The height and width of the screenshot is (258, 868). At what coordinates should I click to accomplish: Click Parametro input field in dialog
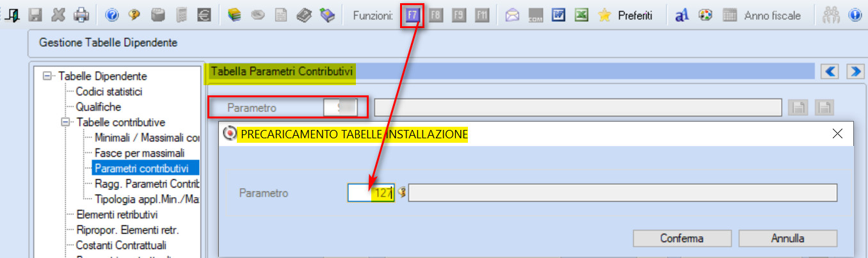[x=371, y=192]
